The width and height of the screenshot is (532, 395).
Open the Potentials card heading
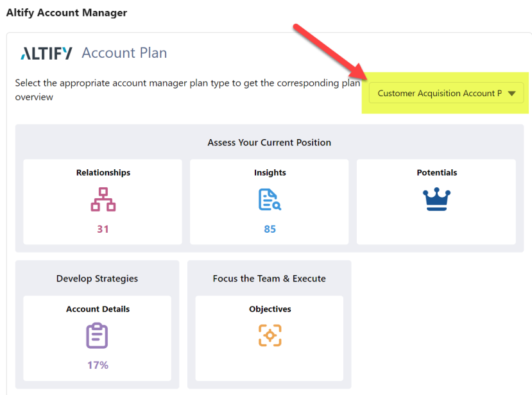(436, 172)
